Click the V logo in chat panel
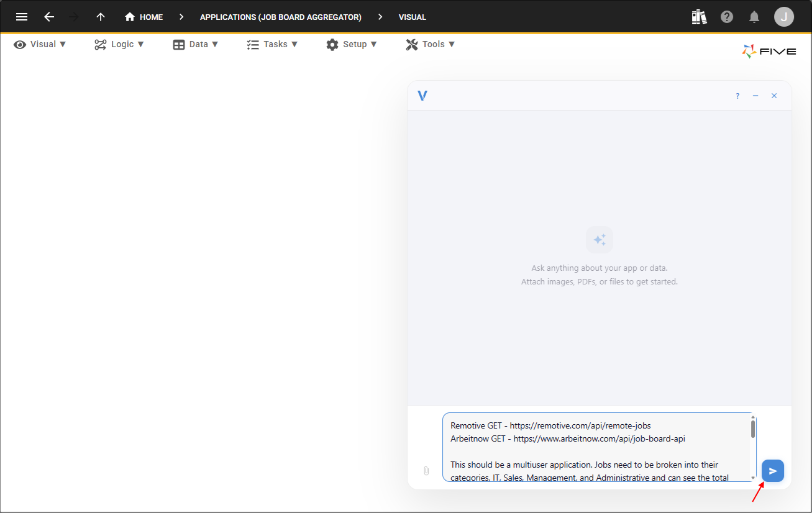Screen dimensions: 812x513 pyautogui.click(x=422, y=96)
